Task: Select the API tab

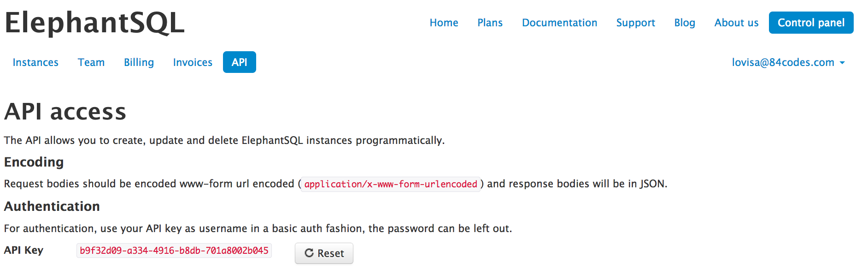Action: pyautogui.click(x=240, y=62)
